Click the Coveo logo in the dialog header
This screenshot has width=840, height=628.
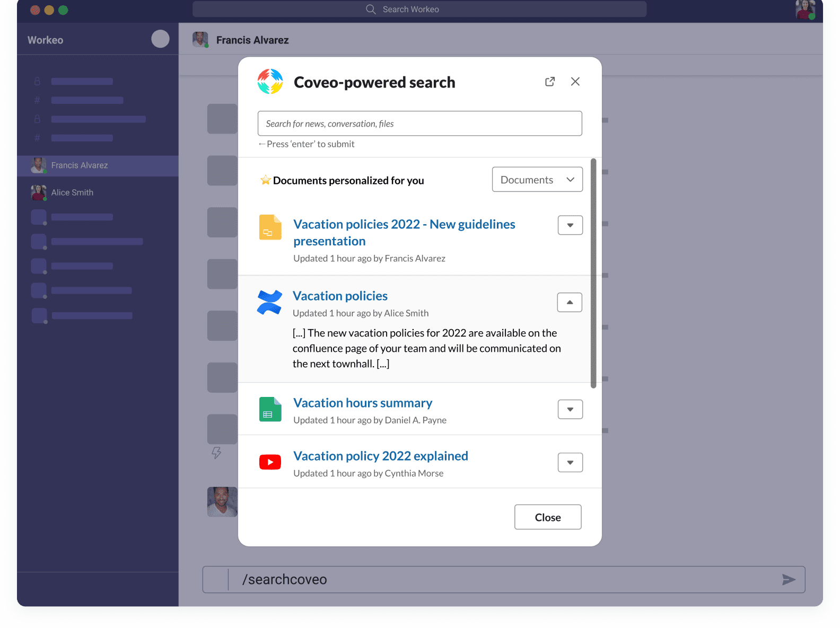[x=270, y=82]
